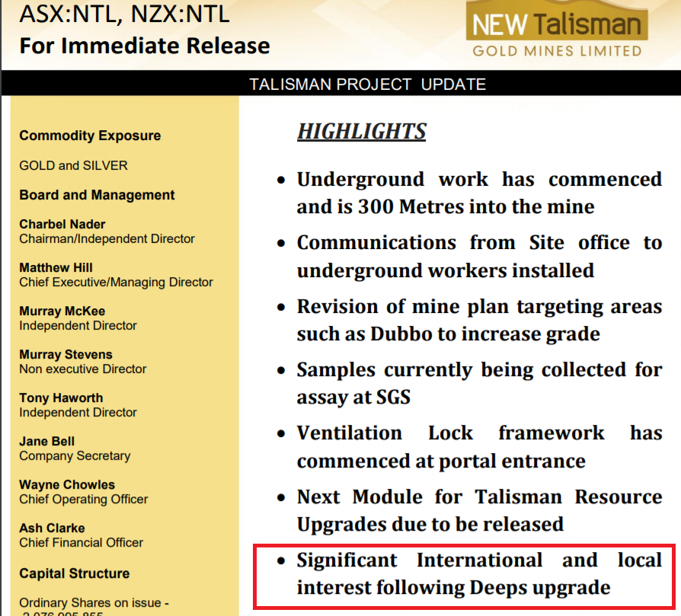Click "Chief Executive/Managing Director" title
Viewport: 681px width, 616px height.
tap(116, 282)
